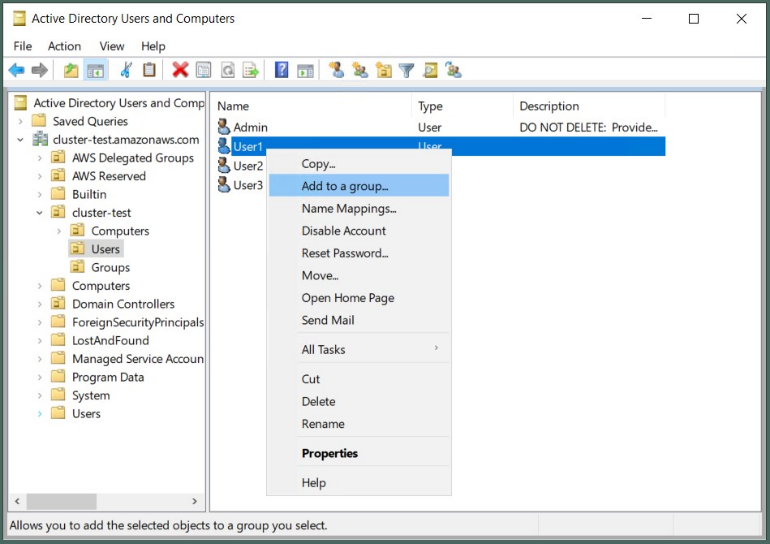
Task: Click the Properties sheet toolbar icon
Action: (203, 70)
